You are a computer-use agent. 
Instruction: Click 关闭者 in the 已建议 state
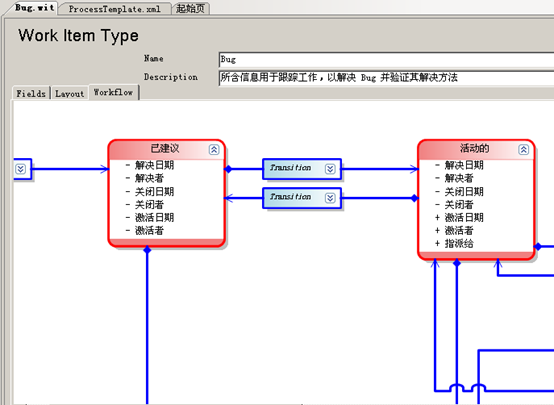(149, 205)
